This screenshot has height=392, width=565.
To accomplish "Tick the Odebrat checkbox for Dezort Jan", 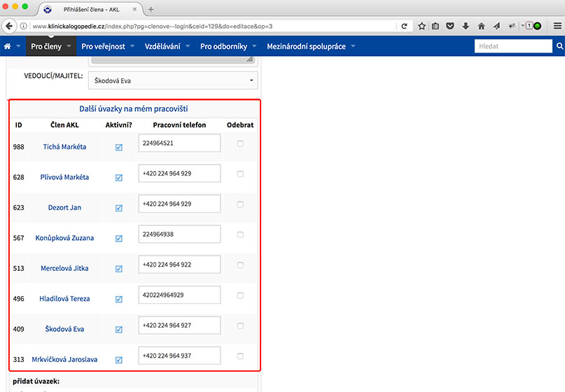I will (240, 204).
